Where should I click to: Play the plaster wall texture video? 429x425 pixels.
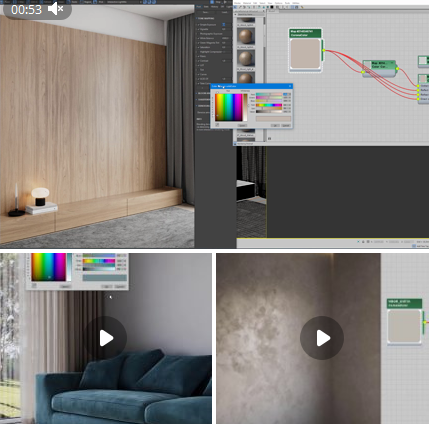pyautogui.click(x=322, y=338)
